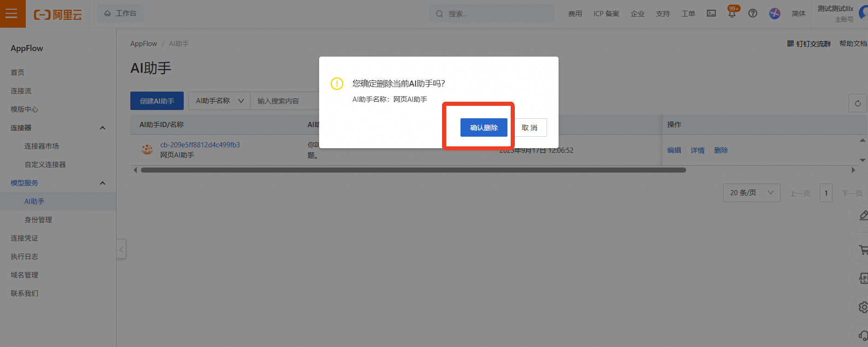The height and width of the screenshot is (347, 868).
Task: Click the floating customer service headset icon
Action: [863, 336]
